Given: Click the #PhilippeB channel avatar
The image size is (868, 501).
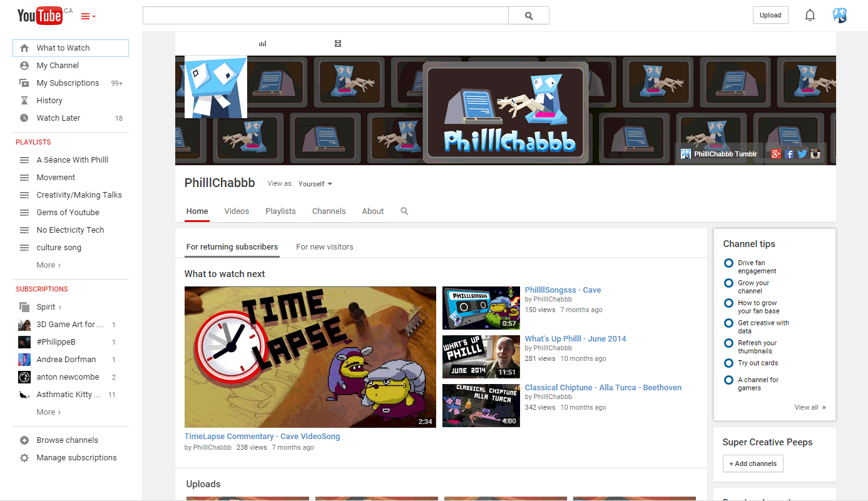Looking at the screenshot, I should 24,342.
